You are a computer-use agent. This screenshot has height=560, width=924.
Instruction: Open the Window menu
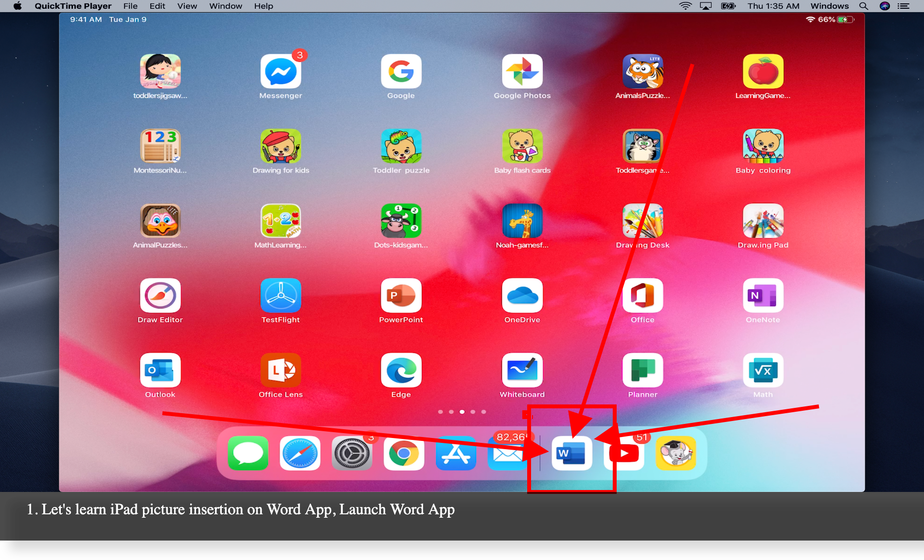click(226, 6)
